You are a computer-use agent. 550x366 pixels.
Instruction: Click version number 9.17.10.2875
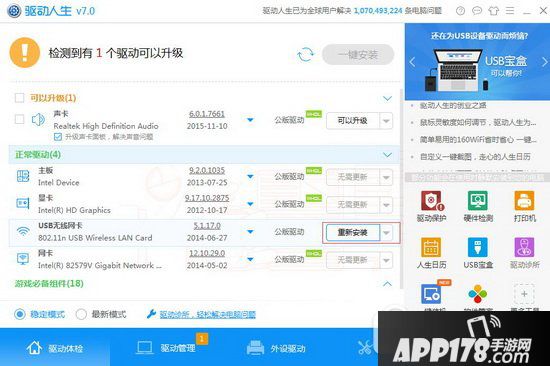(207, 198)
